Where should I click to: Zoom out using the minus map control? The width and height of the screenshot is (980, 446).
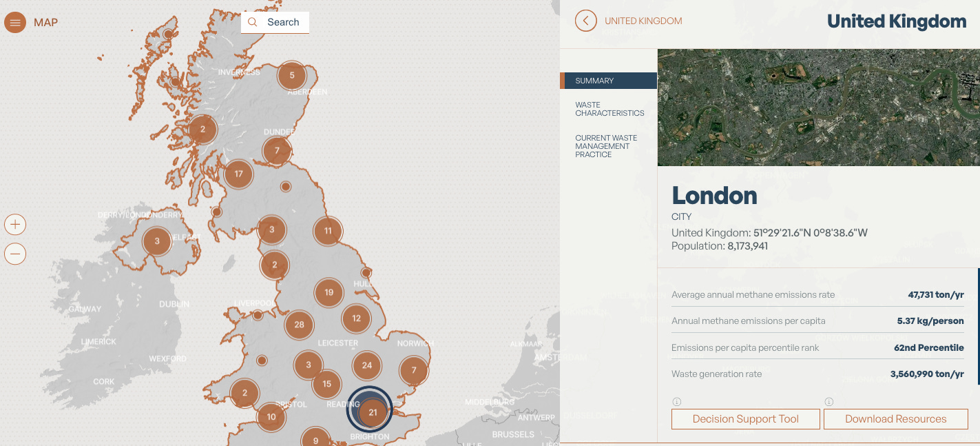(14, 254)
